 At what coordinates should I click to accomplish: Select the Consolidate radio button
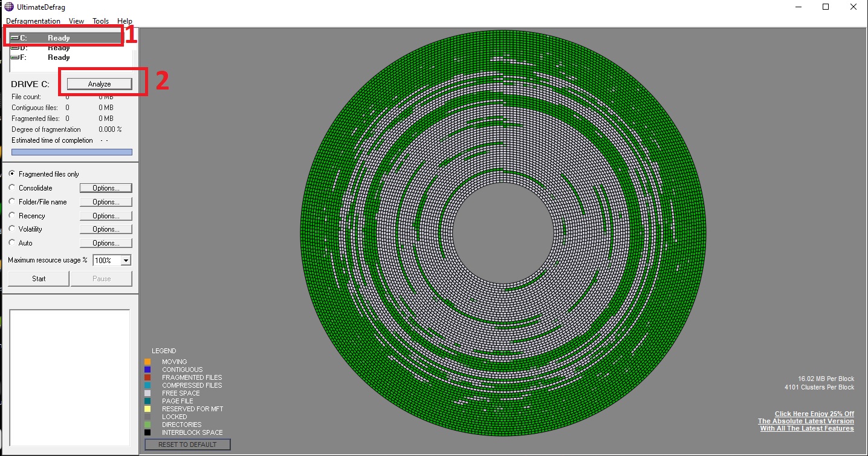tap(12, 188)
